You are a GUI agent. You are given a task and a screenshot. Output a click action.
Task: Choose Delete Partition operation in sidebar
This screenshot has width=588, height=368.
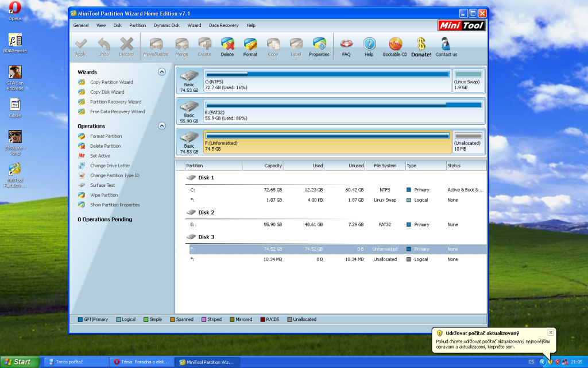click(106, 146)
